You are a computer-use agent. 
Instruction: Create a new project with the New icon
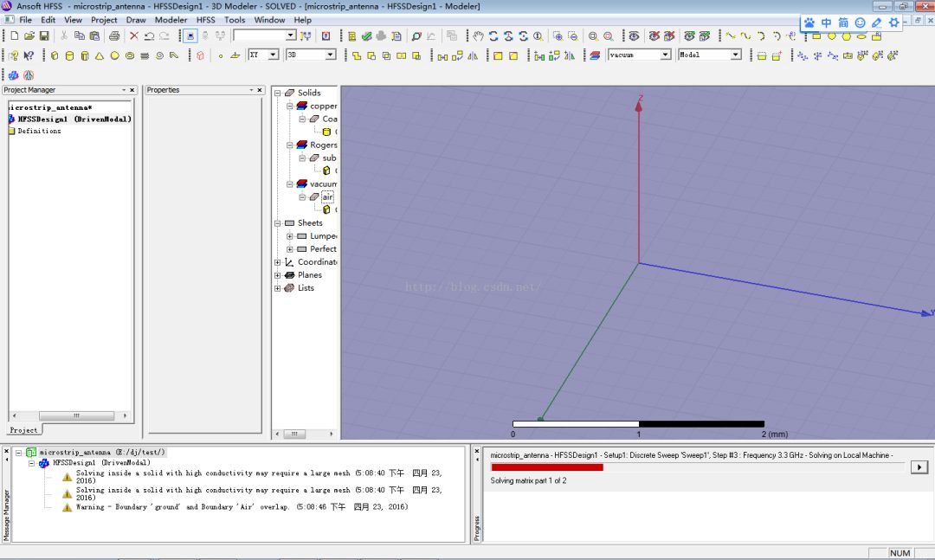pos(15,35)
